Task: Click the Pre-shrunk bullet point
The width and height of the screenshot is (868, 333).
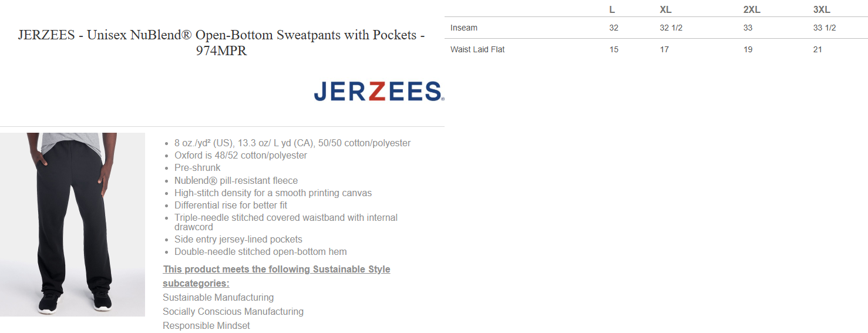Action: click(x=197, y=168)
